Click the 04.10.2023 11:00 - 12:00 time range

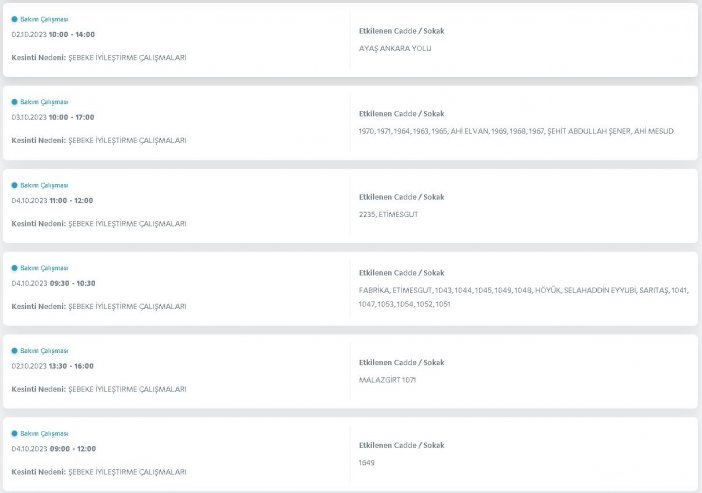point(53,200)
